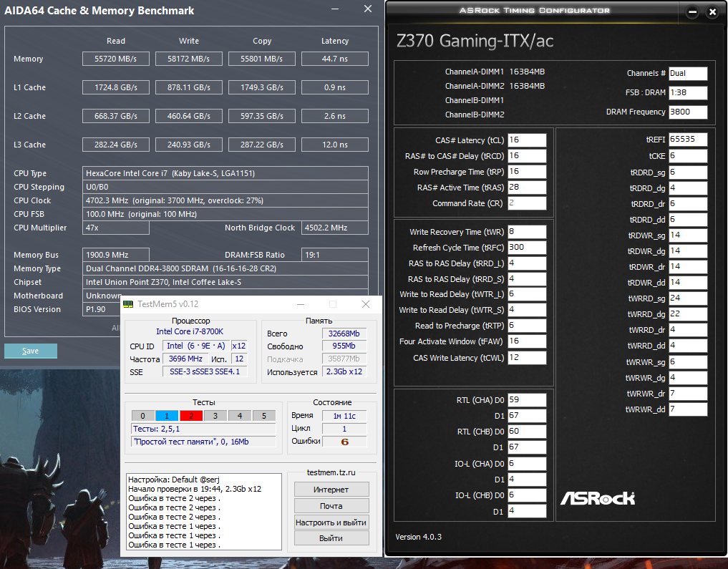Click the Channels # field showing Dual

(x=688, y=73)
